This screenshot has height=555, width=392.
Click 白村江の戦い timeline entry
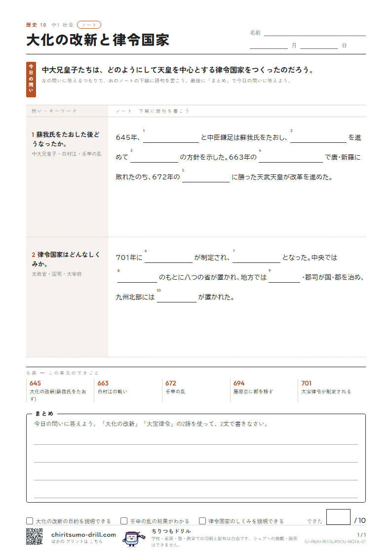tap(113, 391)
